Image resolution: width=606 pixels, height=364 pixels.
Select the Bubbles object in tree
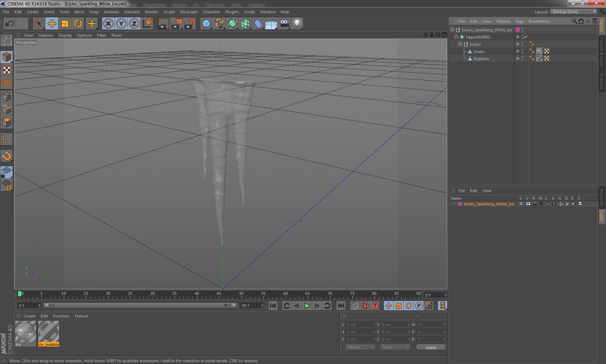[x=481, y=59]
